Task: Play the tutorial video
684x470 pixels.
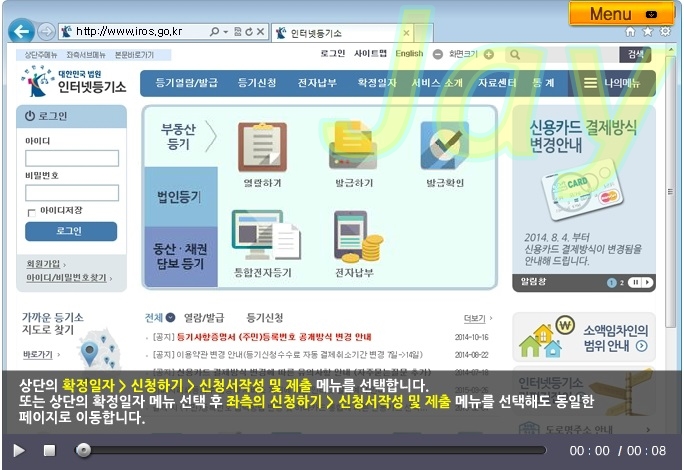Action: 19,450
